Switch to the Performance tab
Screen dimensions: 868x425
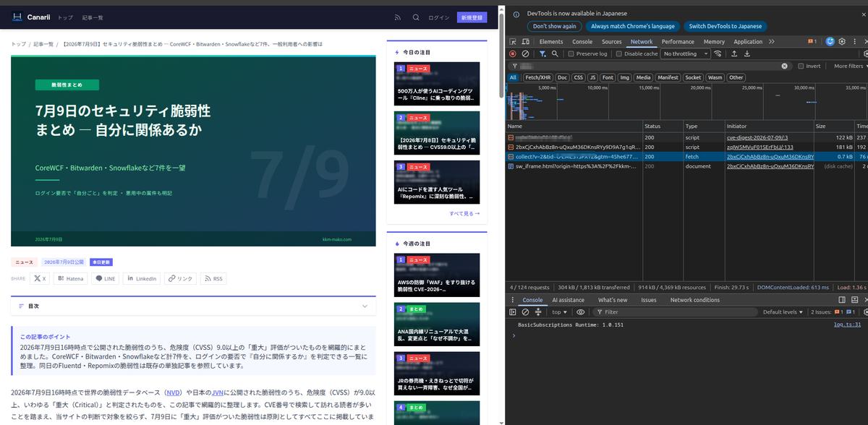point(678,42)
